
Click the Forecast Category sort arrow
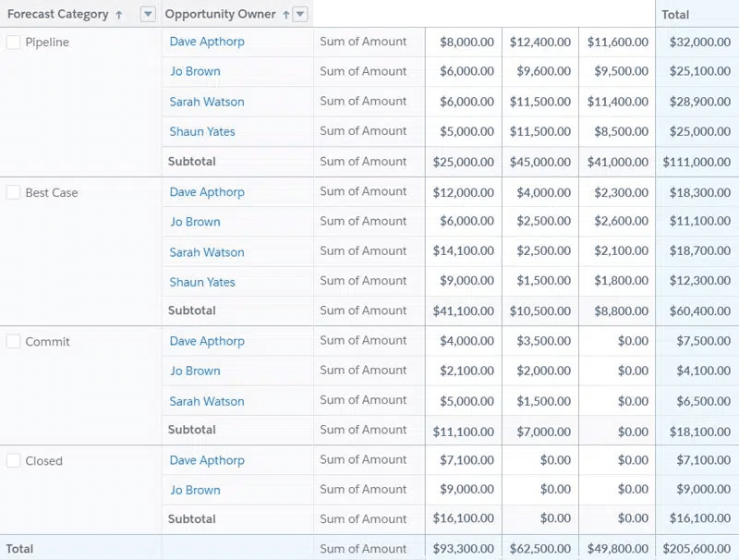click(119, 15)
